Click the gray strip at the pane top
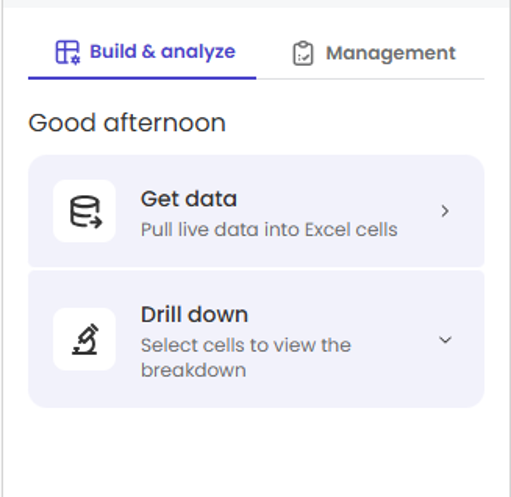Image resolution: width=511 pixels, height=497 pixels. tap(256, 4)
